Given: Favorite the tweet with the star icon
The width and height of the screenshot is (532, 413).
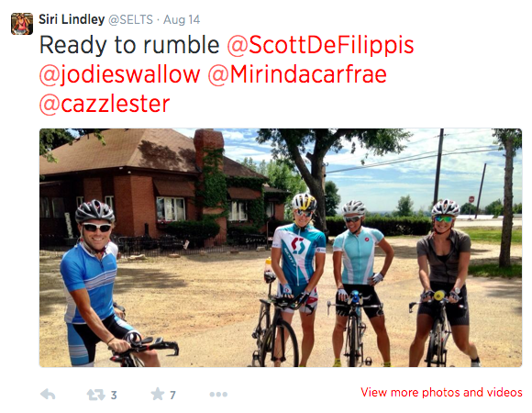Looking at the screenshot, I should click(158, 394).
